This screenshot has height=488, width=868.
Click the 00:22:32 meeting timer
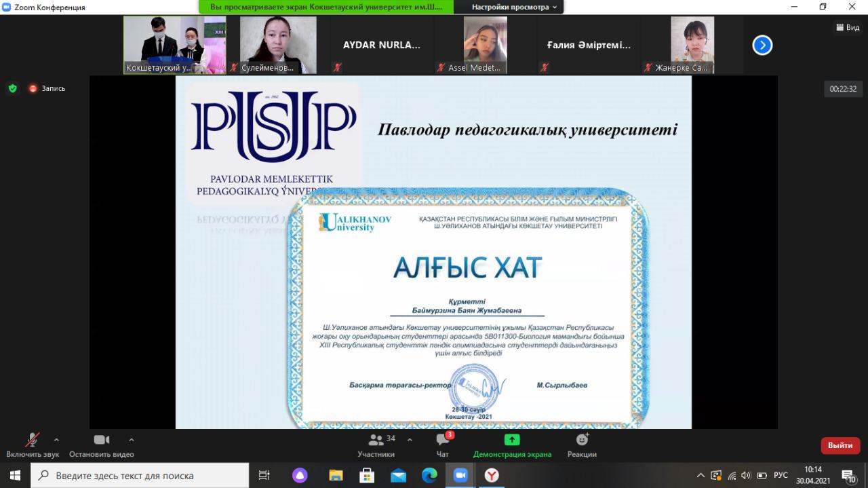[x=843, y=89]
